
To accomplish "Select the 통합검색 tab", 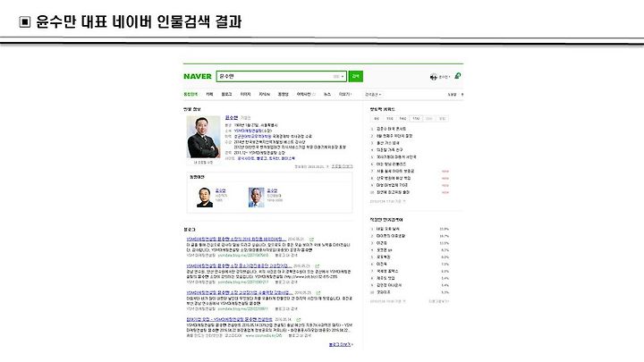I will [x=191, y=95].
